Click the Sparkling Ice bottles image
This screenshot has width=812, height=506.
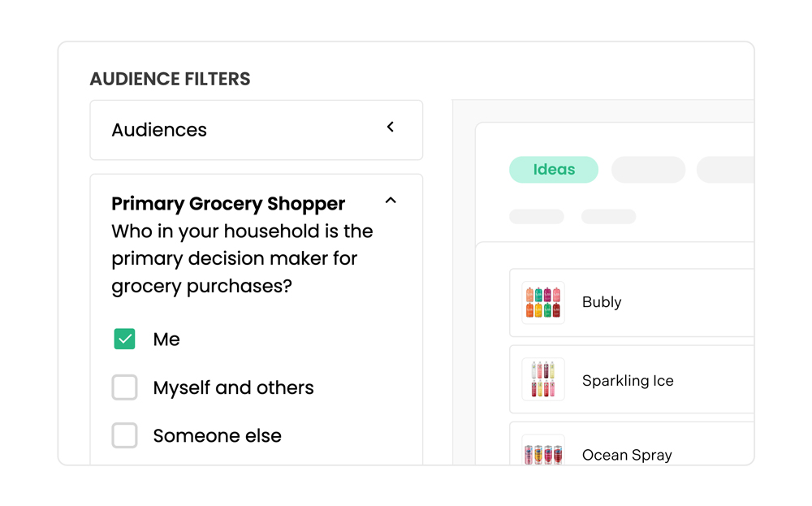(543, 380)
